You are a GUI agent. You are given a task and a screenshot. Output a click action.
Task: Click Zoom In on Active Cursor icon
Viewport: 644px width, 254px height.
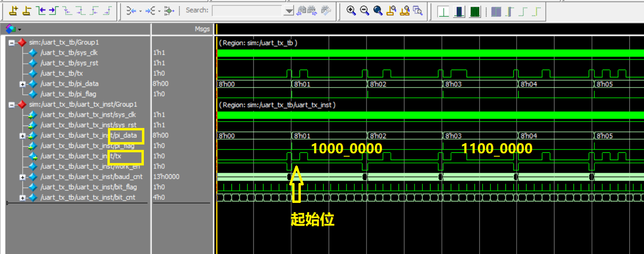point(391,11)
